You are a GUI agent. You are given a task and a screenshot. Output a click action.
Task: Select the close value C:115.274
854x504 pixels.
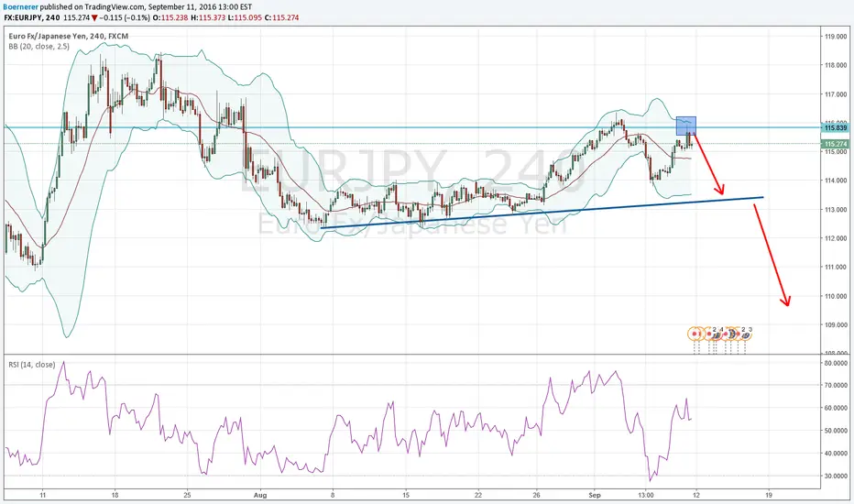tap(281, 17)
